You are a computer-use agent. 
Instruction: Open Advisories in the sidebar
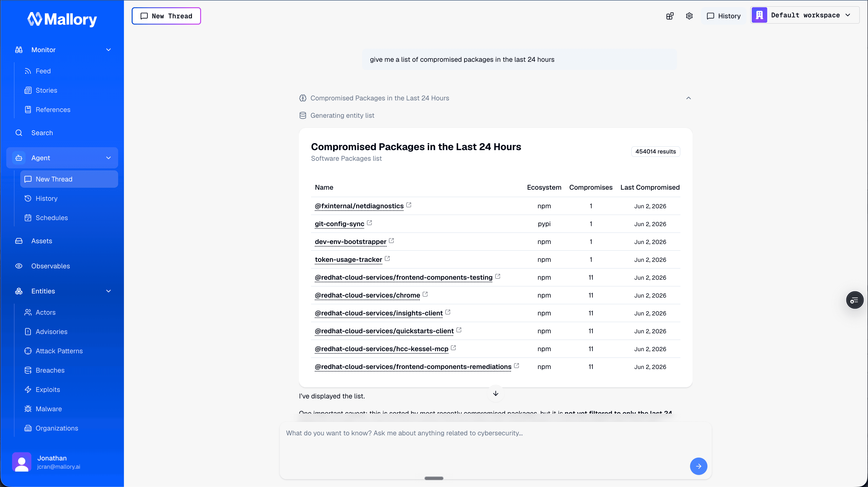tap(69, 332)
